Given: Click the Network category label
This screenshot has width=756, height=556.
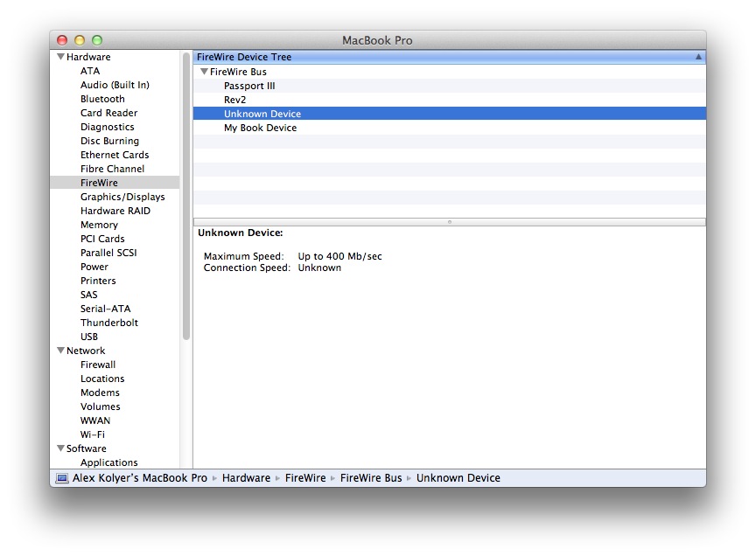Looking at the screenshot, I should pos(86,351).
